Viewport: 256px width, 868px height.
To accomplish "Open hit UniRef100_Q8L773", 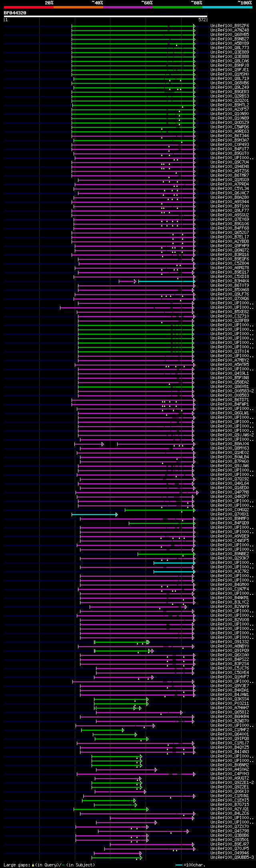I will pos(230,48).
